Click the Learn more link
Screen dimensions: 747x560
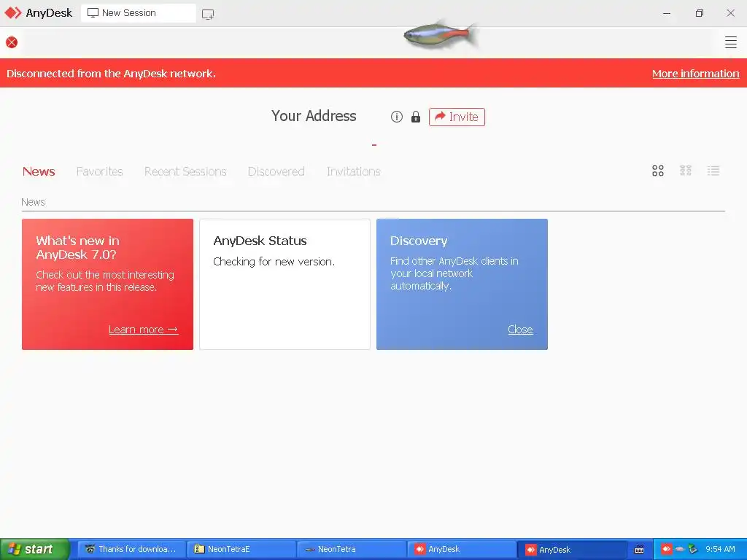coord(144,330)
